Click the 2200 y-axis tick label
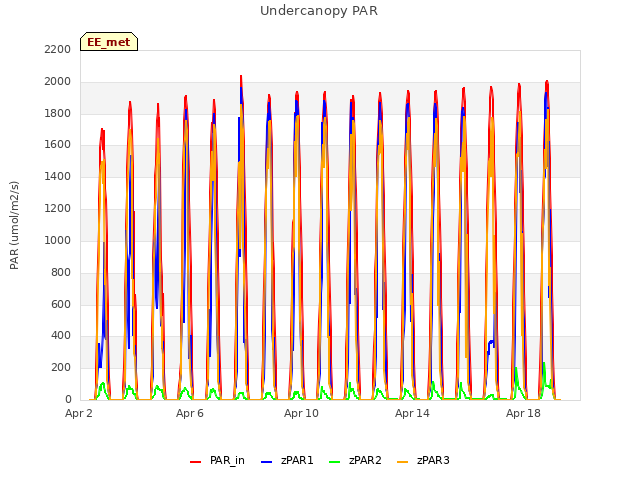Image resolution: width=640 pixels, height=480 pixels. [58, 49]
